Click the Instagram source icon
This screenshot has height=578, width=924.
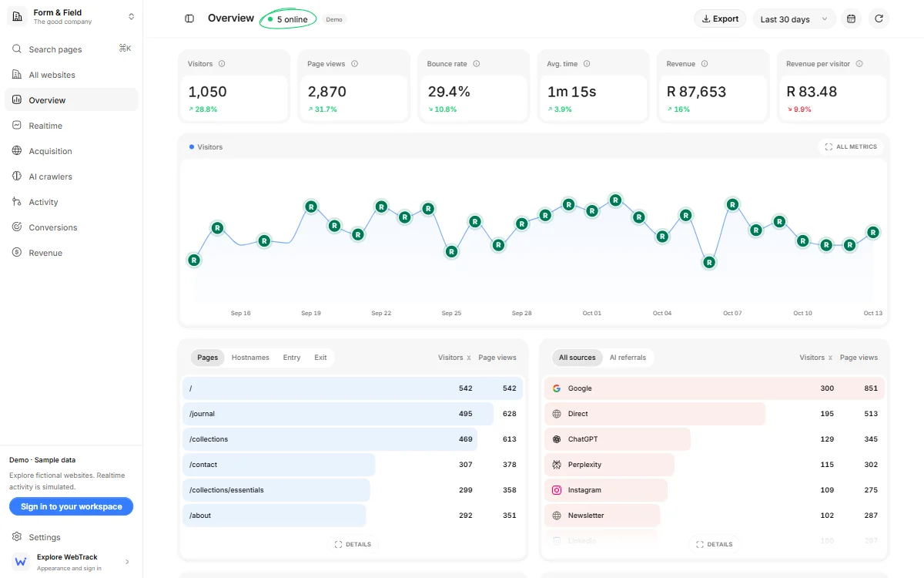tap(557, 490)
